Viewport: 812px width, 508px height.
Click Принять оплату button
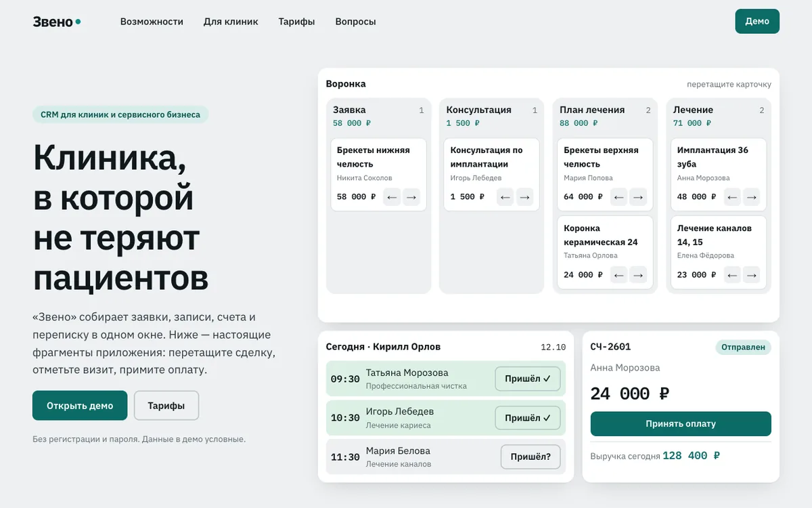tap(681, 424)
